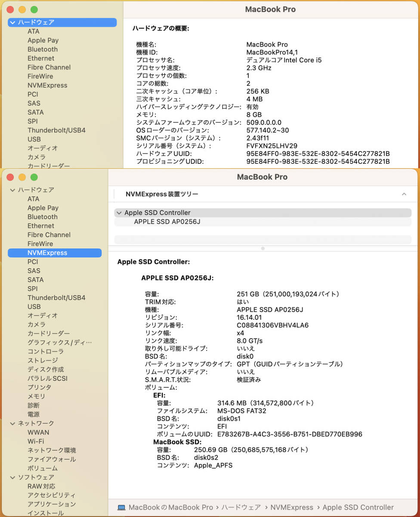Select コントローラ in the bottom sidebar
This screenshot has width=420, height=517.
(46, 352)
